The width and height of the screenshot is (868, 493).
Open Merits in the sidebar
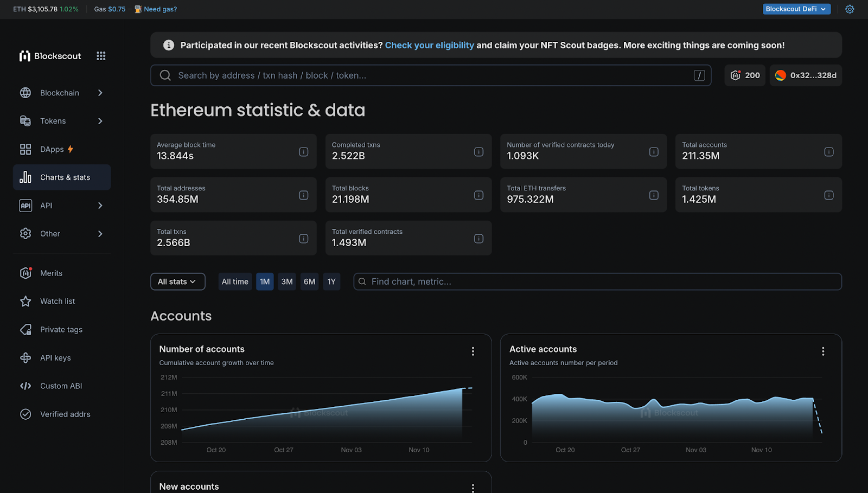62,273
